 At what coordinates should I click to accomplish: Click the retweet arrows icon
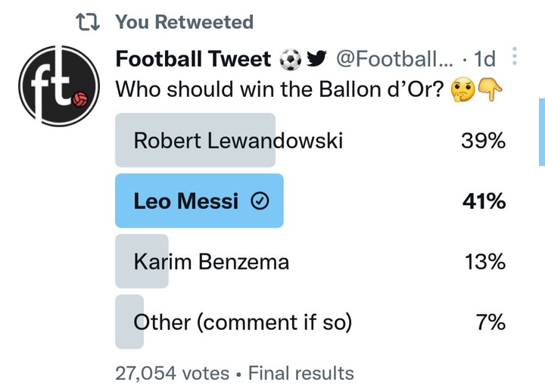point(88,22)
